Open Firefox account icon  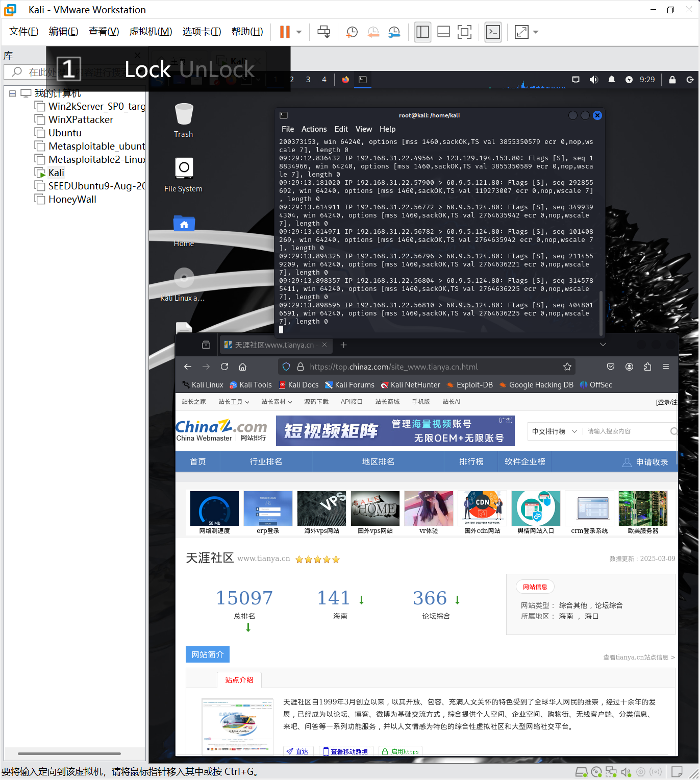click(629, 367)
